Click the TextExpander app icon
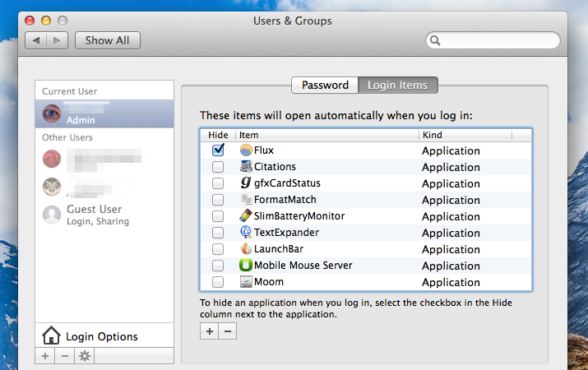 click(x=246, y=233)
